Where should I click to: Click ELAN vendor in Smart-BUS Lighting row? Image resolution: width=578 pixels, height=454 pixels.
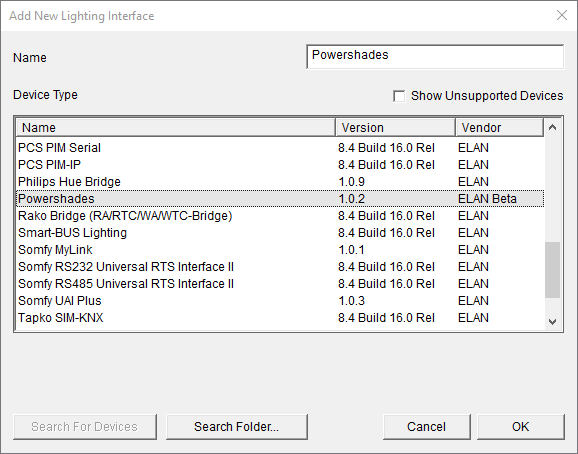(473, 233)
